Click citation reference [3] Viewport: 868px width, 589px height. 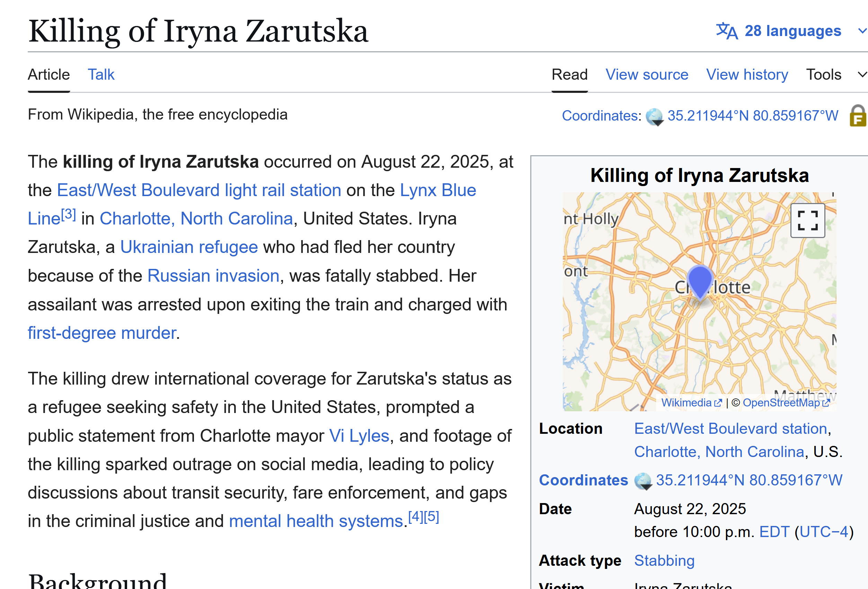pos(69,214)
